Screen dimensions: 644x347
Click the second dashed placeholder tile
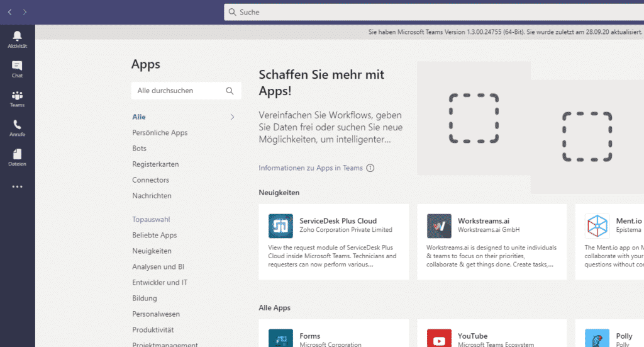pyautogui.click(x=587, y=137)
